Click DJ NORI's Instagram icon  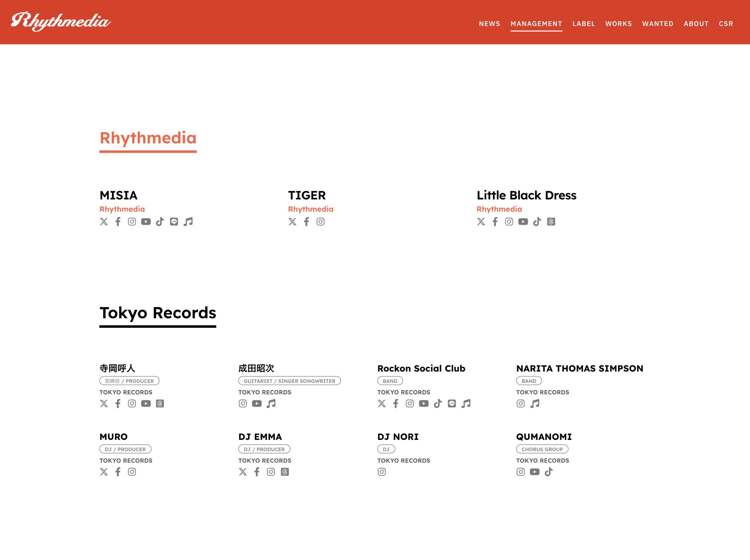click(x=381, y=472)
